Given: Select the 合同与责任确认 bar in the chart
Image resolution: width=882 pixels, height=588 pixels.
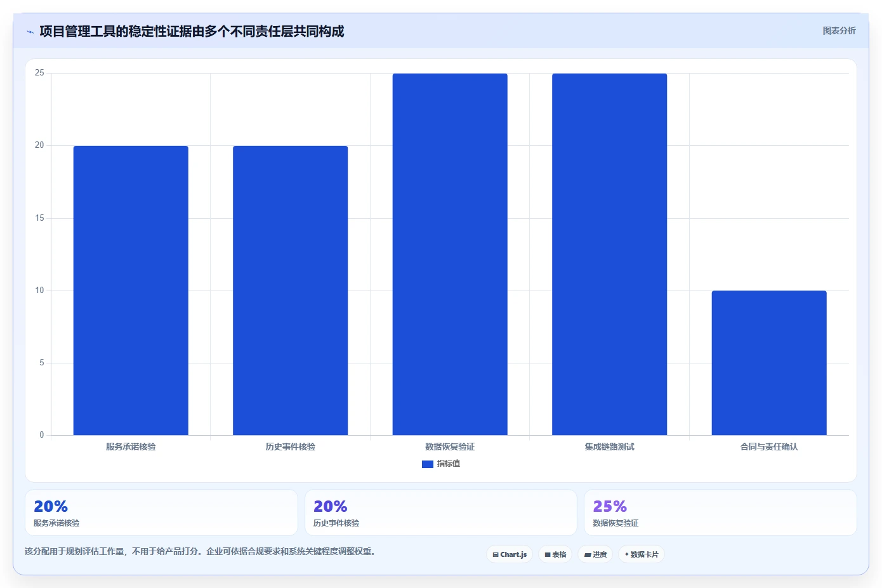Looking at the screenshot, I should [769, 363].
